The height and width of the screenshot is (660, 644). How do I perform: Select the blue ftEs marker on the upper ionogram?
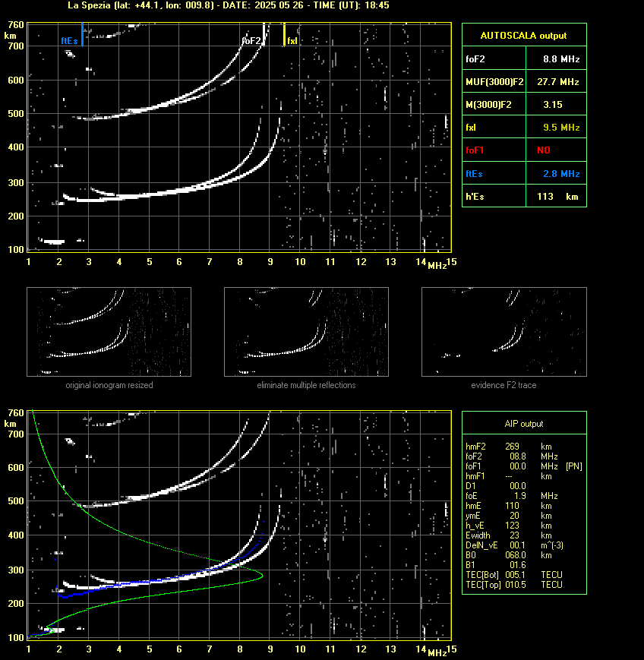82,34
